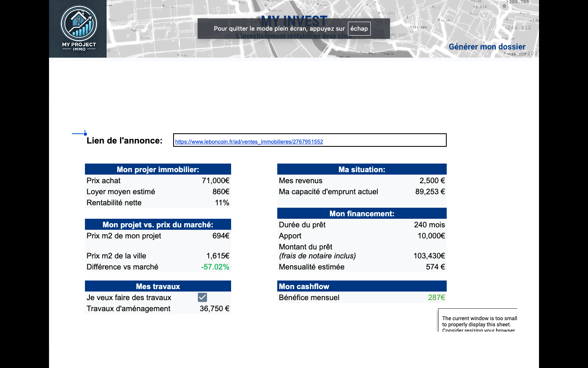The width and height of the screenshot is (588, 368).
Task: Select Prix m2 de la ville value 1,615€
Action: 218,256
